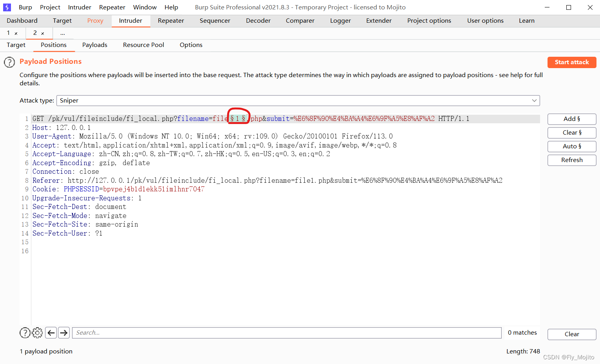
Task: Open the Resource Pool sub-tab
Action: tap(143, 45)
